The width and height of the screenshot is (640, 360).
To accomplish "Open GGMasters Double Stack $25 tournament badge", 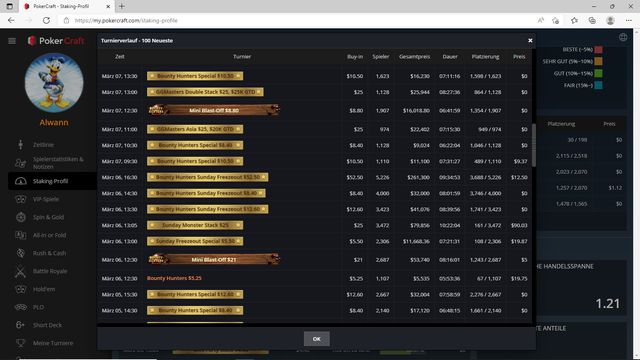I will pyautogui.click(x=205, y=92).
